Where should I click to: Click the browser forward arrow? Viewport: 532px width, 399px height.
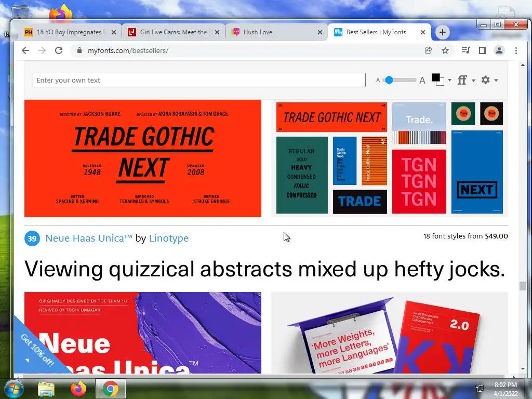[x=42, y=50]
